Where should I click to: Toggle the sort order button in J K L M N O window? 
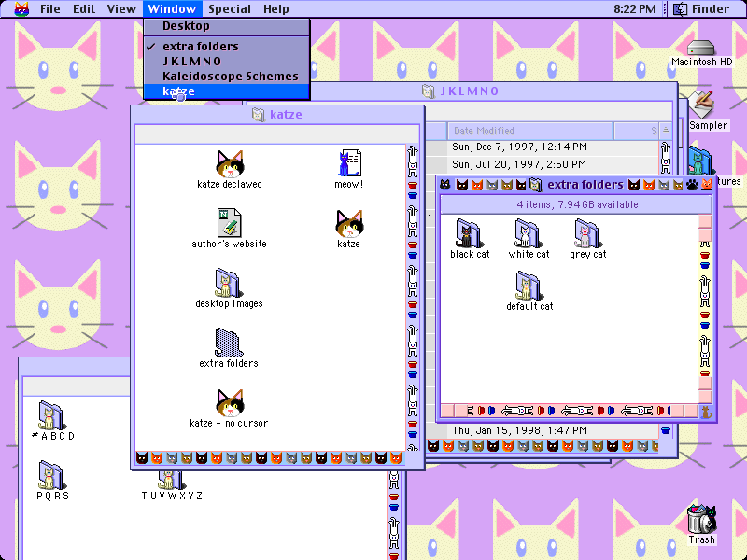(666, 131)
